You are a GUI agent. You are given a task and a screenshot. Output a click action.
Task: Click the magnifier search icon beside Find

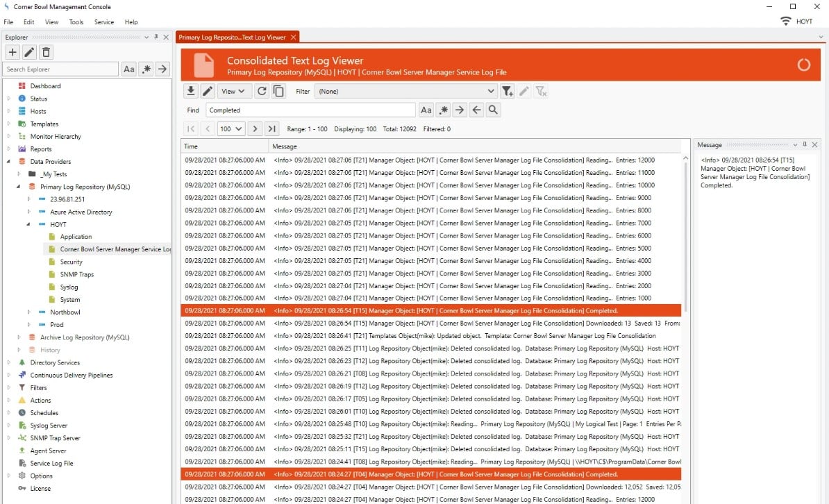493,110
